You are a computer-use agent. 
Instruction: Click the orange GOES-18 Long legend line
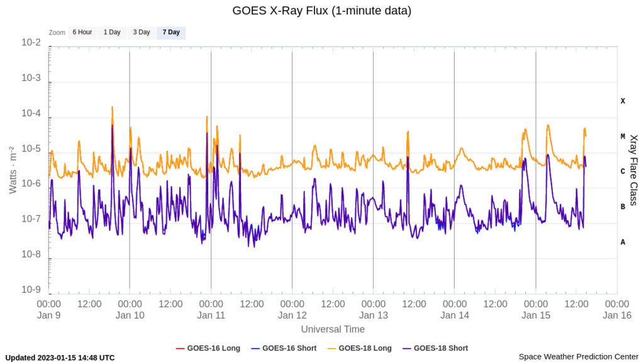tap(331, 348)
